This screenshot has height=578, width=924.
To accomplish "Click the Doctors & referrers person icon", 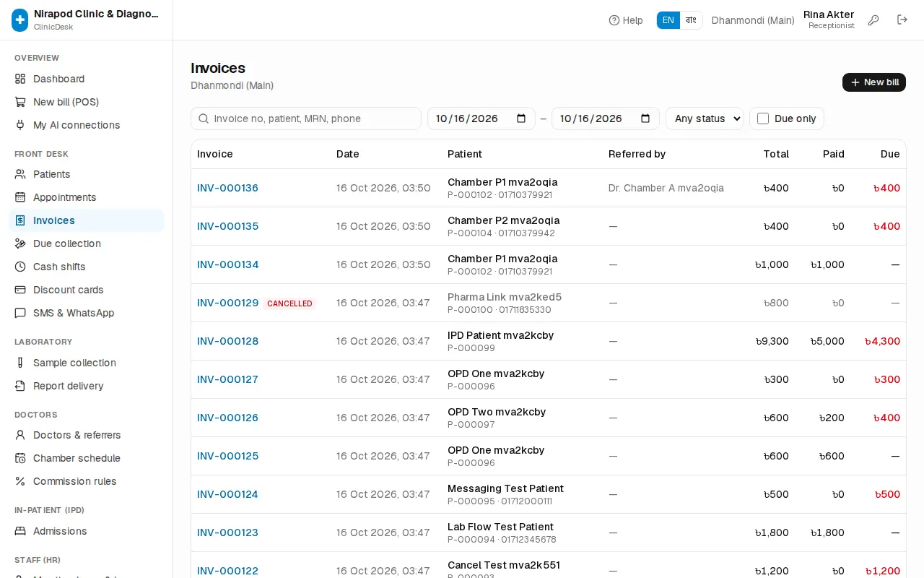I will pos(20,435).
